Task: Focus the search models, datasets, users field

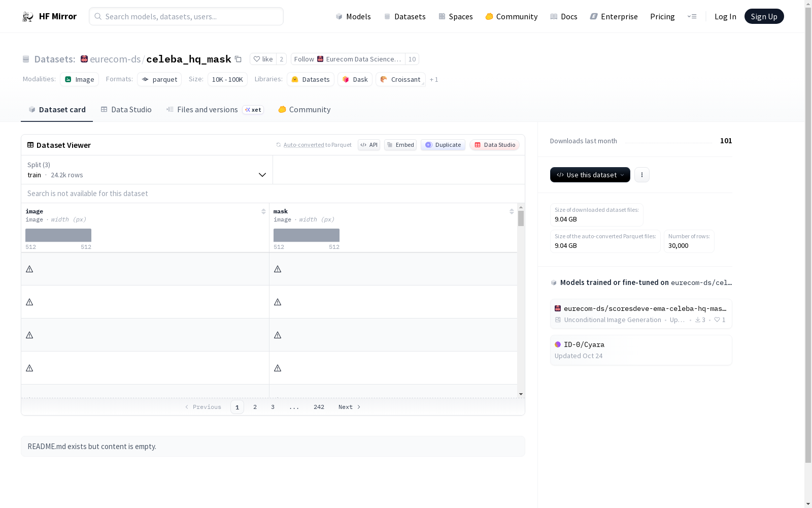Action: click(186, 16)
